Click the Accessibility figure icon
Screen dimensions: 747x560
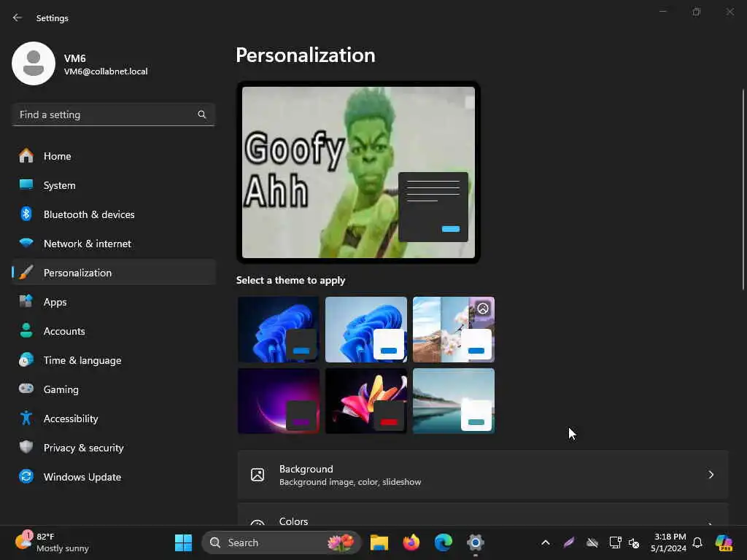26,418
